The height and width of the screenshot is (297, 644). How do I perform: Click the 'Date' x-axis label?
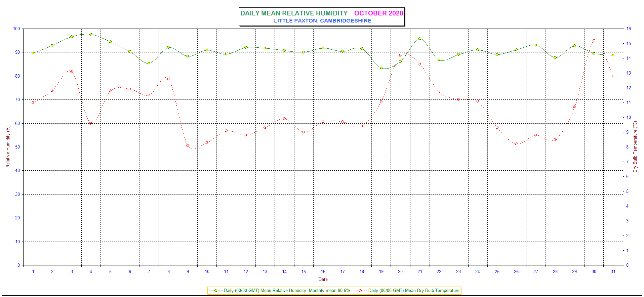click(323, 279)
